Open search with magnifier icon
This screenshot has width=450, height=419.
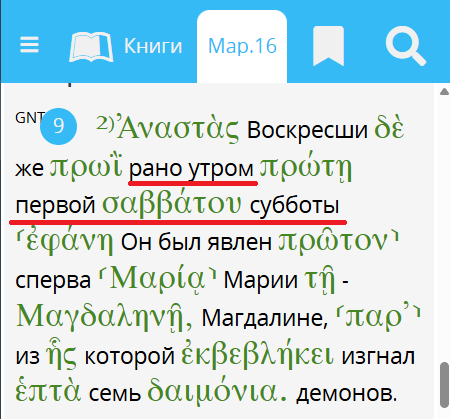click(x=405, y=46)
